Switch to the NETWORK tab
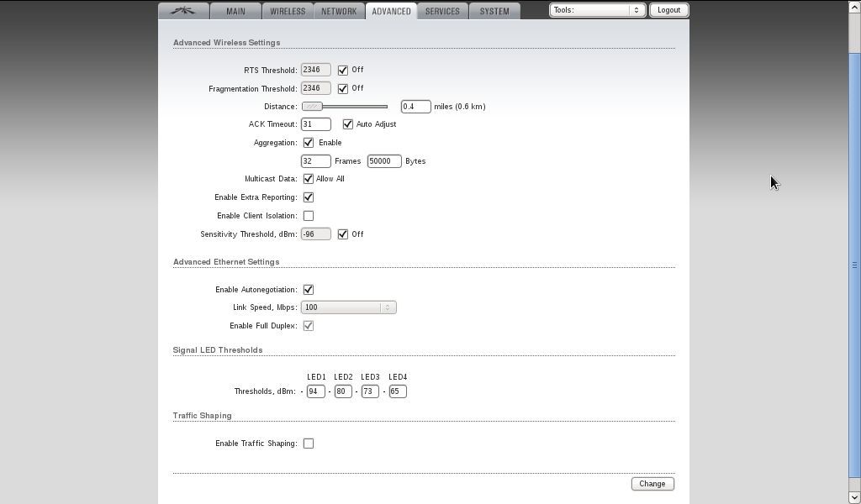The image size is (861, 504). click(339, 11)
